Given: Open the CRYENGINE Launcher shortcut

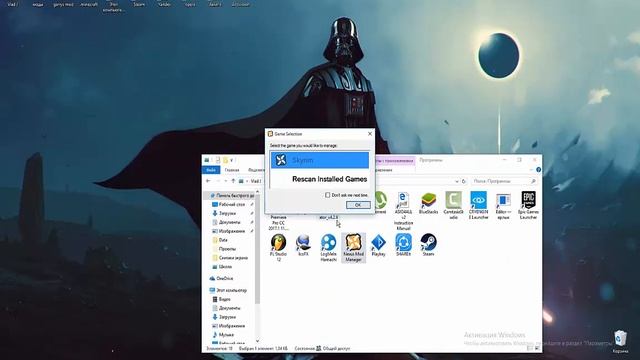Looking at the screenshot, I should point(478,205).
